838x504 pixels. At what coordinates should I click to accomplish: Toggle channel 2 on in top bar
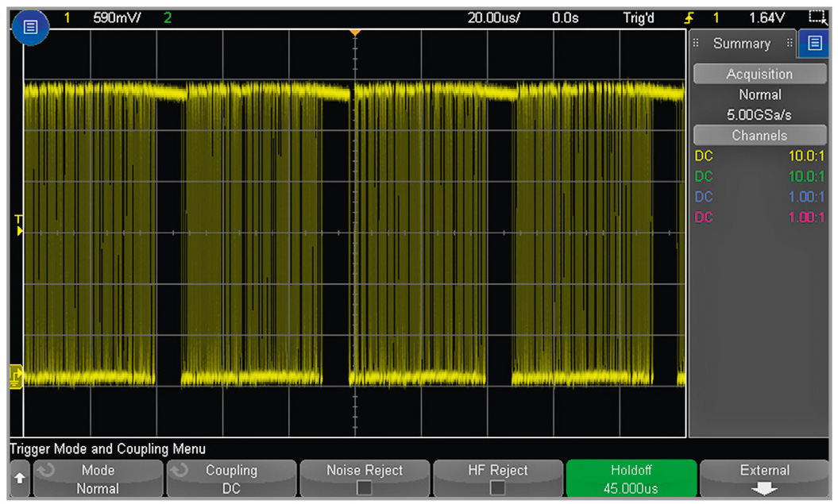coord(168,17)
